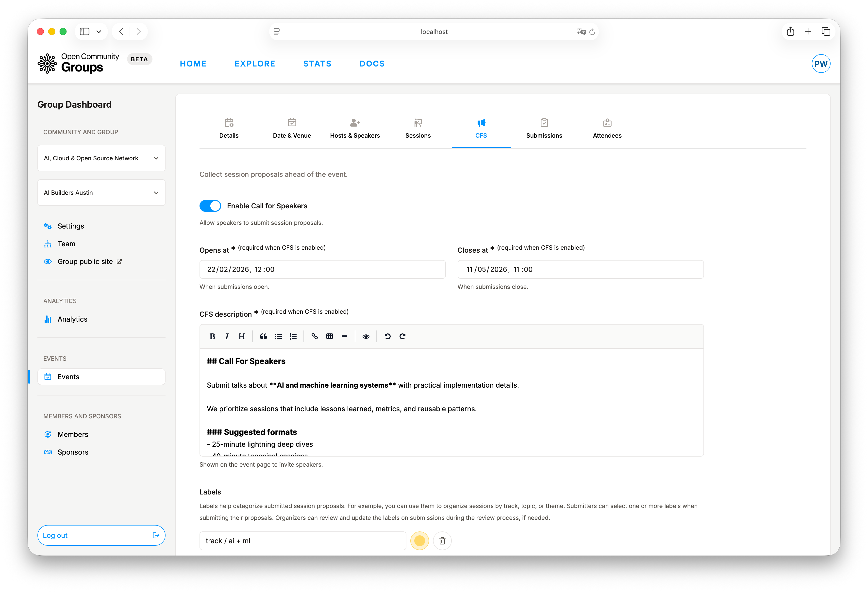Disable the Enable Call for Speakers switch
The image size is (868, 592).
(210, 206)
